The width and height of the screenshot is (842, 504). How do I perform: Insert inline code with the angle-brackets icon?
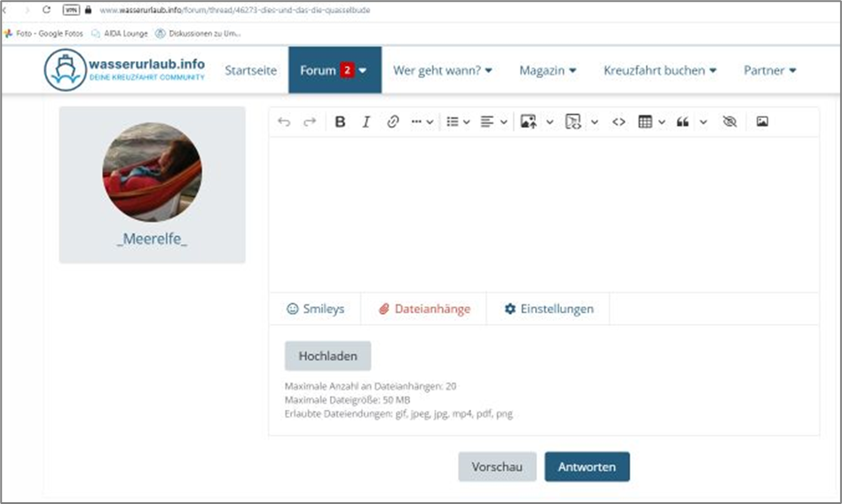coord(619,122)
